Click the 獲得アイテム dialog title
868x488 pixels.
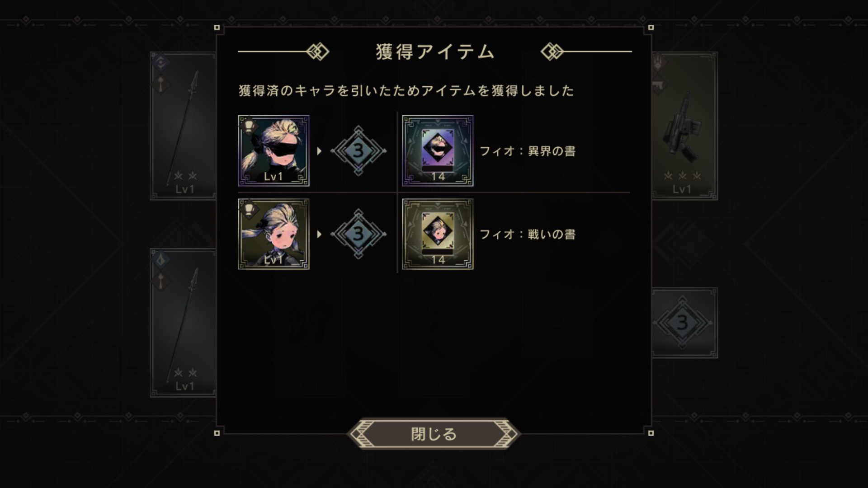click(435, 52)
